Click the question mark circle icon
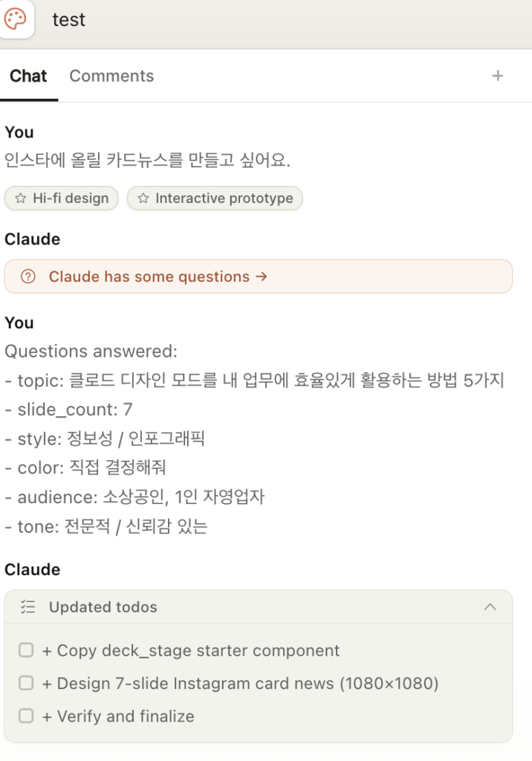 (28, 276)
